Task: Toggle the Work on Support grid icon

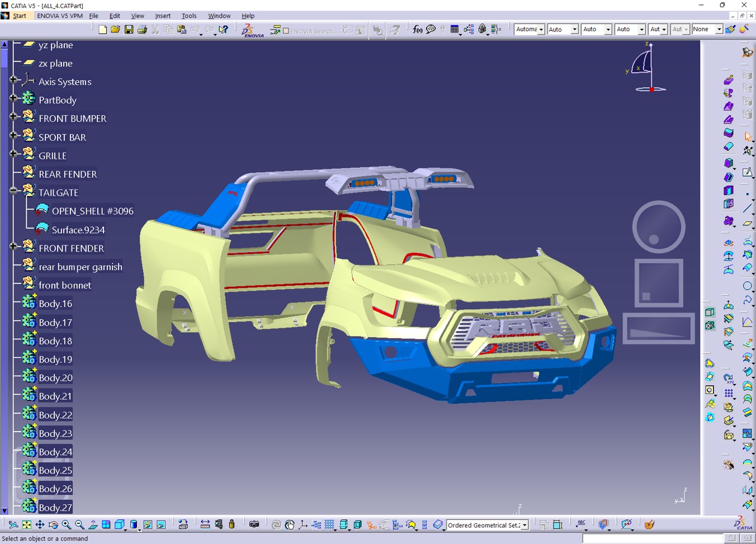Action: (330, 524)
